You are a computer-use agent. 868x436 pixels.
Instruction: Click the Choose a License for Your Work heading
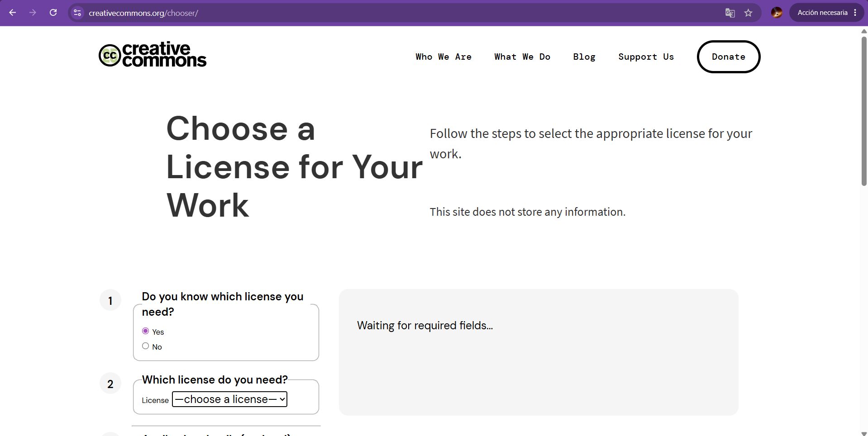(294, 167)
